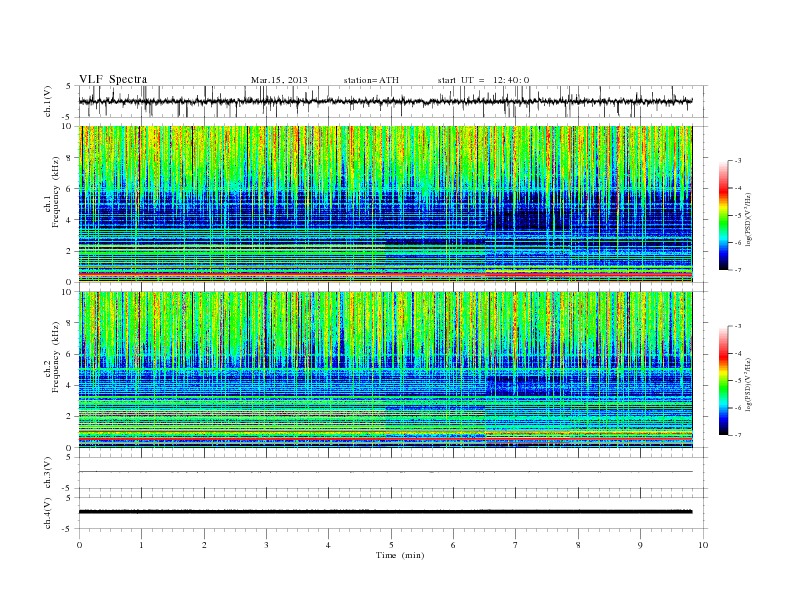Click time axis tick label "7"
Viewport: 792px width, 612px height.
pos(516,545)
